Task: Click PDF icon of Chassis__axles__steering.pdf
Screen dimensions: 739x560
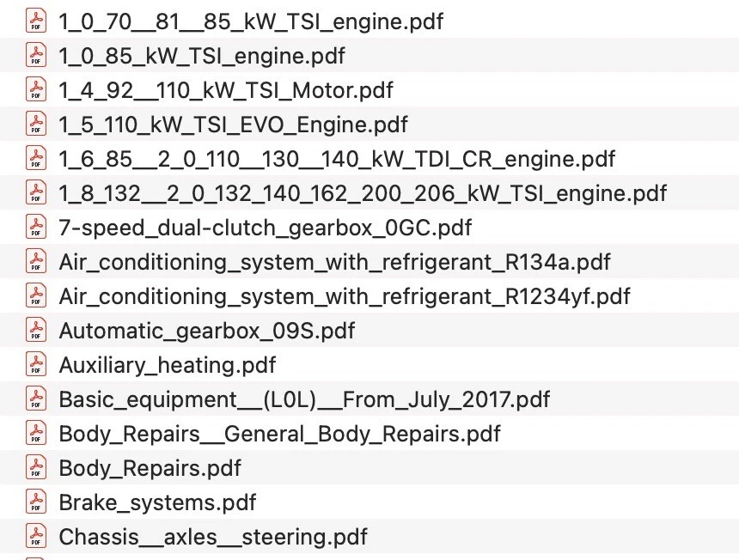Action: click(36, 537)
